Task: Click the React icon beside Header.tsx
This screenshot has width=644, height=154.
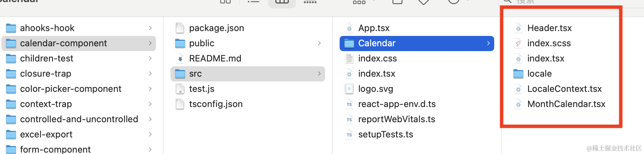Action: 518,28
